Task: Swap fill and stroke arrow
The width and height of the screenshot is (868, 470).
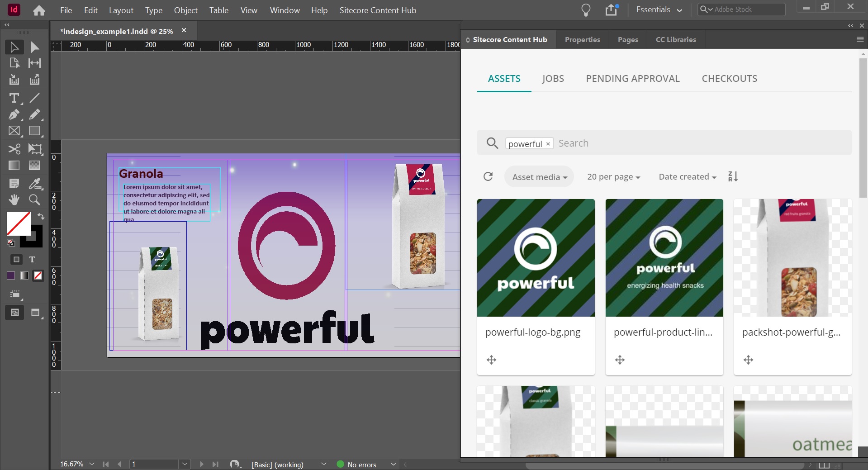Action: coord(41,216)
